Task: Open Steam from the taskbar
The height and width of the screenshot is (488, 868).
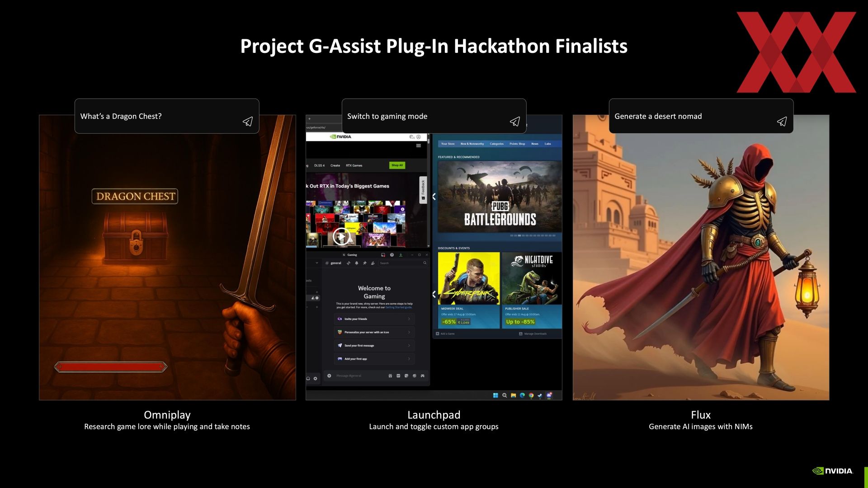Action: pyautogui.click(x=540, y=395)
